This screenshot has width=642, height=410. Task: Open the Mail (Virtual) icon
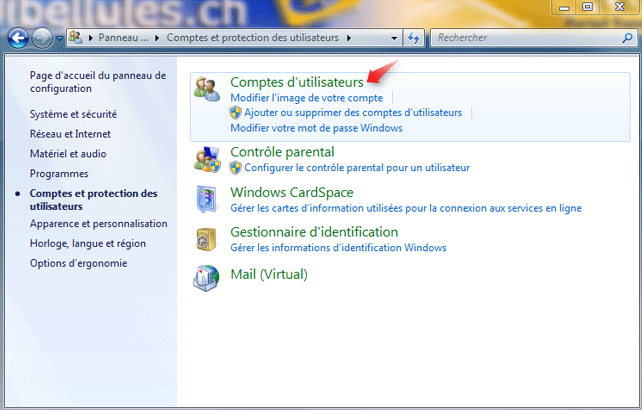(208, 275)
